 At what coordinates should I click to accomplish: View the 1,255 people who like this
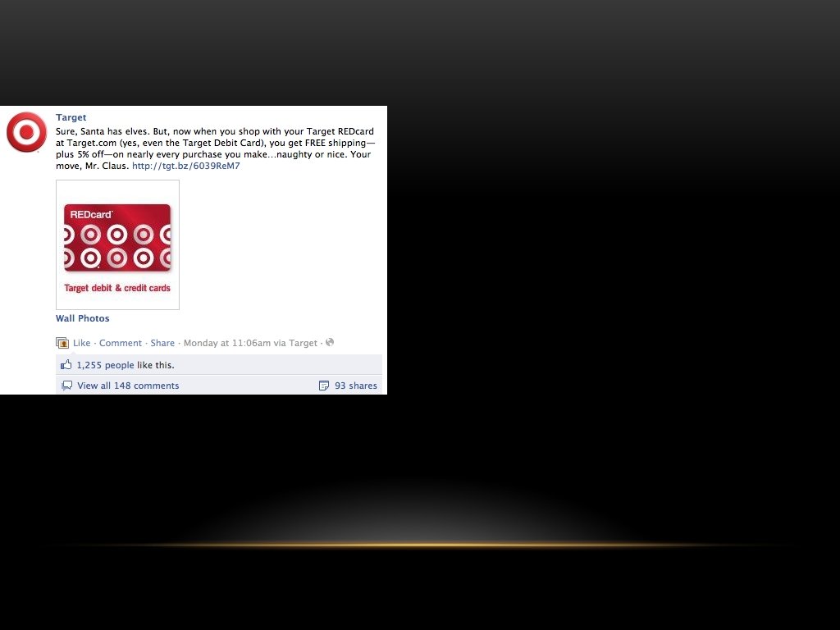coord(106,365)
